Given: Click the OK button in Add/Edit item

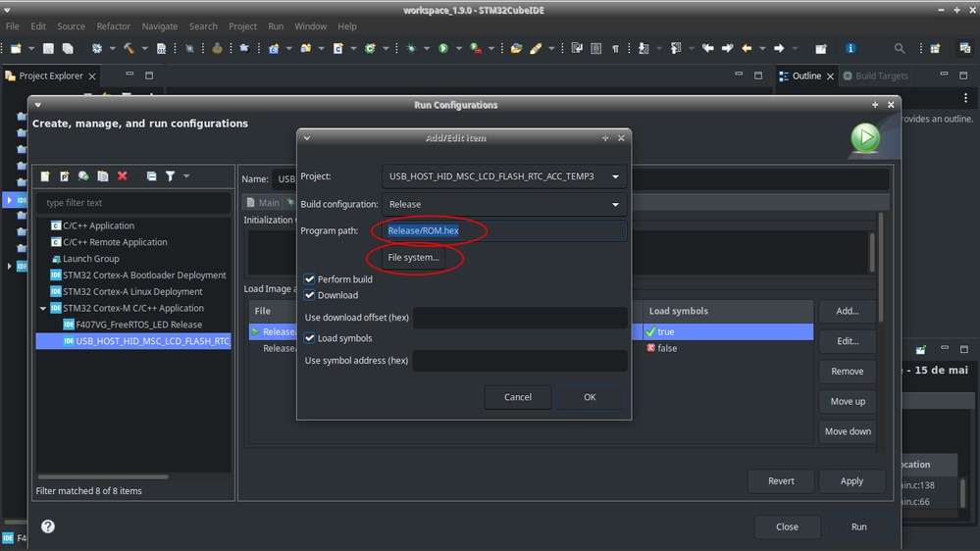Looking at the screenshot, I should coord(590,397).
